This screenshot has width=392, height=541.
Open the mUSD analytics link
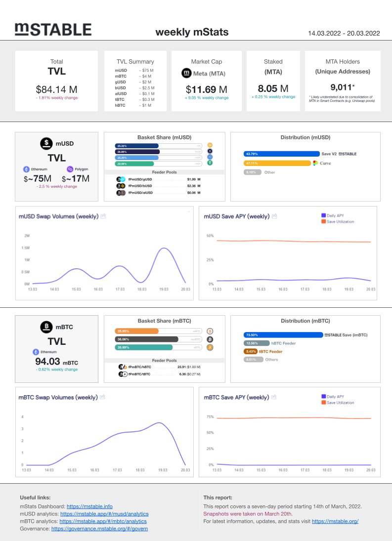pyautogui.click(x=105, y=514)
